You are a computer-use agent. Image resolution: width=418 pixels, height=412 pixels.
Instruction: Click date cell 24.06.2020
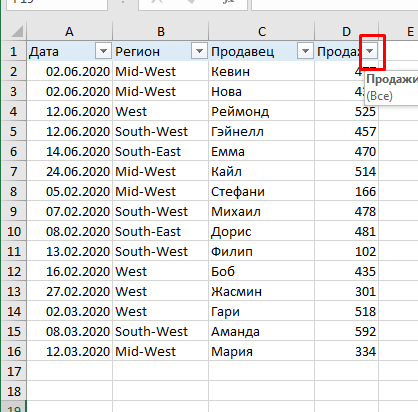click(70, 172)
